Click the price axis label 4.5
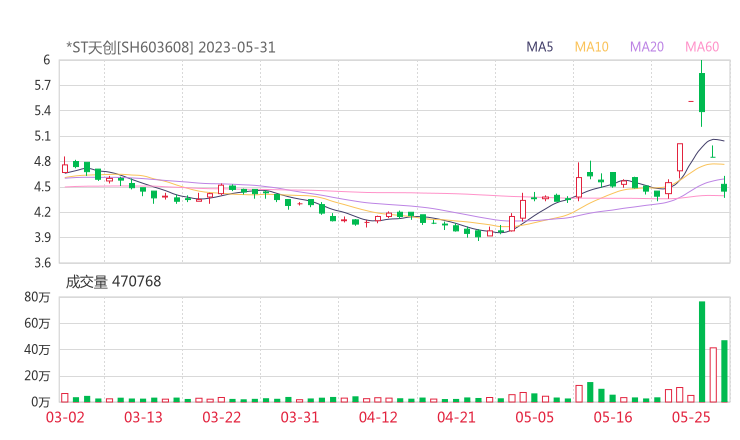Image resolution: width=740 pixels, height=440 pixels. coord(42,187)
